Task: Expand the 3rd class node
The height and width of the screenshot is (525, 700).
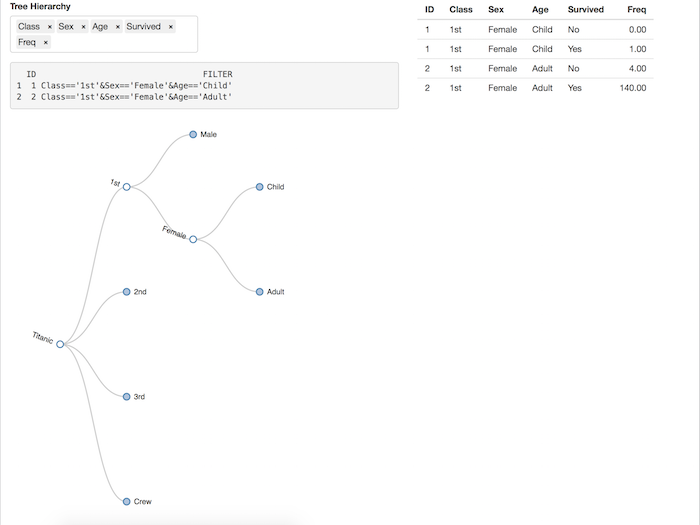Action: [127, 397]
